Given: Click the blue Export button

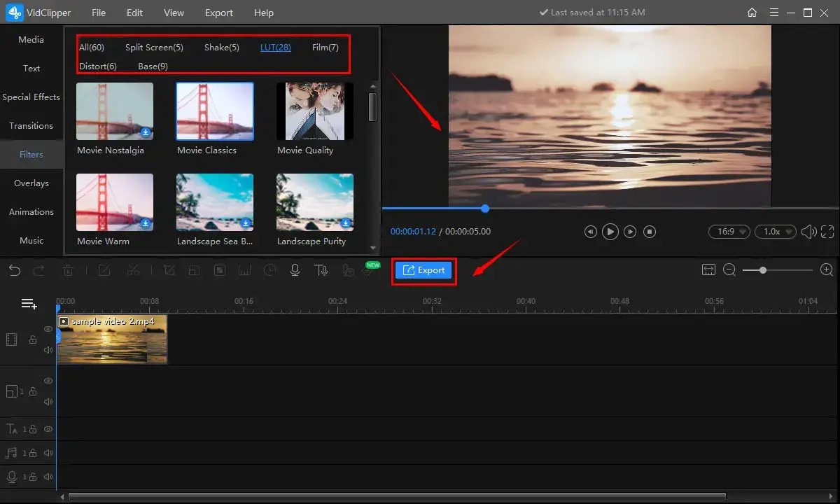Looking at the screenshot, I should click(423, 269).
